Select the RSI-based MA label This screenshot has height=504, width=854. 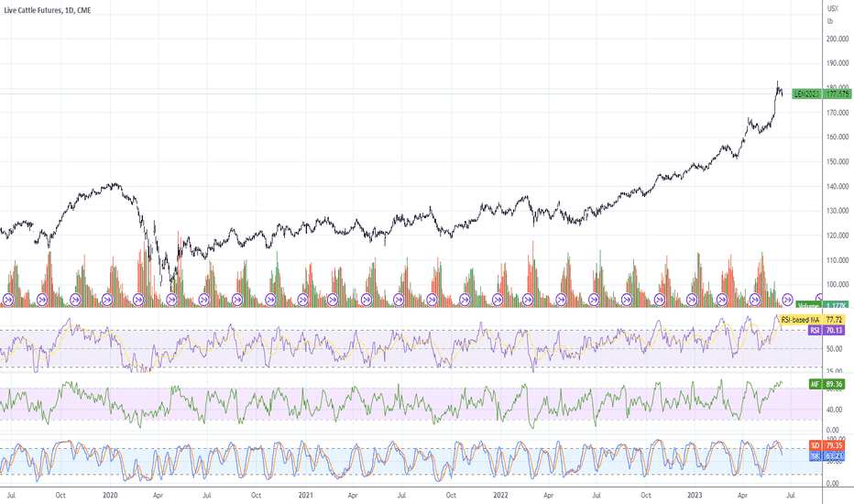click(800, 320)
